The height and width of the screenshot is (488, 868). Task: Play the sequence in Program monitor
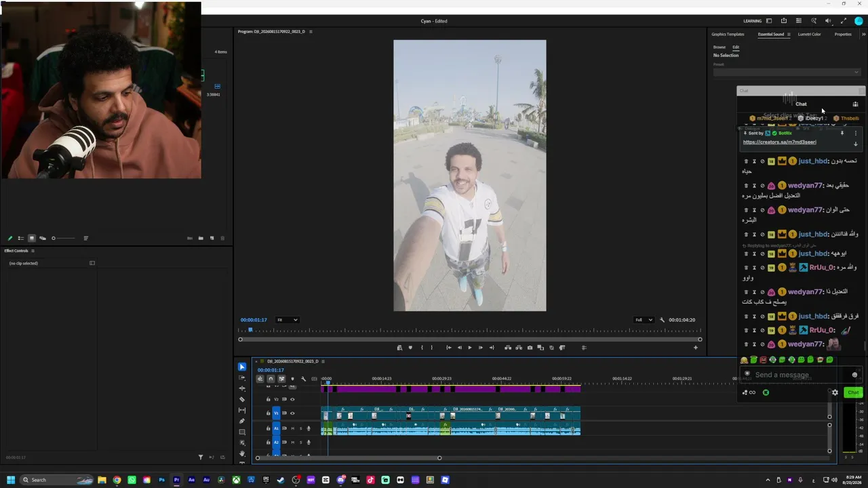point(470,348)
